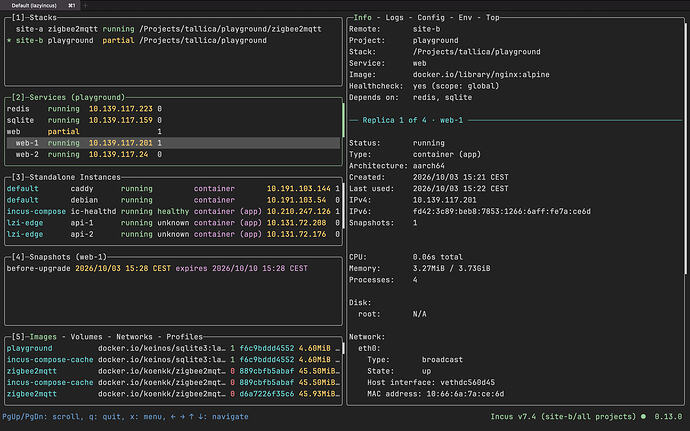Select playground sqlite3 image row
The width and height of the screenshot is (690, 431).
click(173, 348)
